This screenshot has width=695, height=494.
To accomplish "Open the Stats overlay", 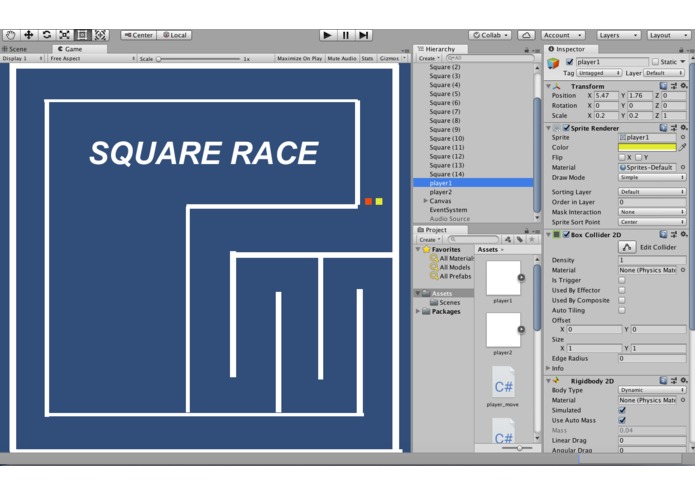I will point(367,58).
